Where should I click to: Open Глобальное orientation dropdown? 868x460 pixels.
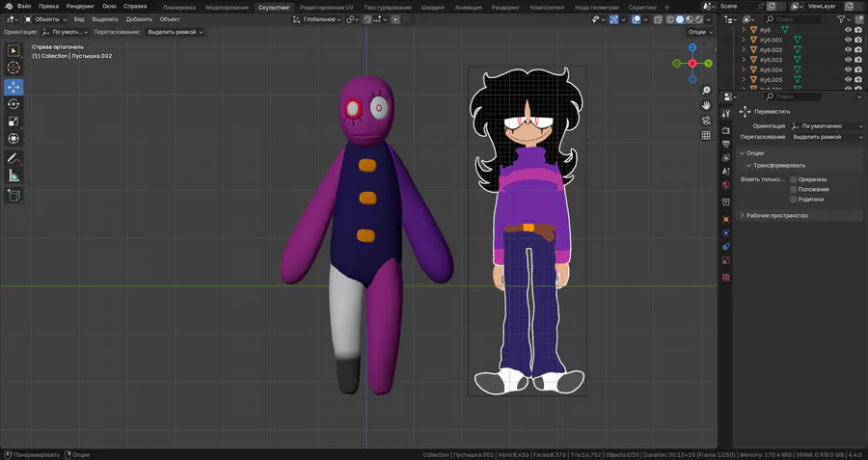click(x=317, y=19)
